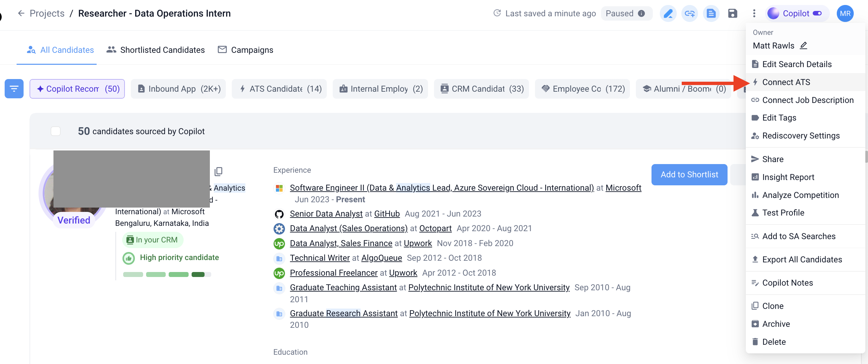Choose Clone from the menu
The height and width of the screenshot is (364, 868).
[x=805, y=306]
